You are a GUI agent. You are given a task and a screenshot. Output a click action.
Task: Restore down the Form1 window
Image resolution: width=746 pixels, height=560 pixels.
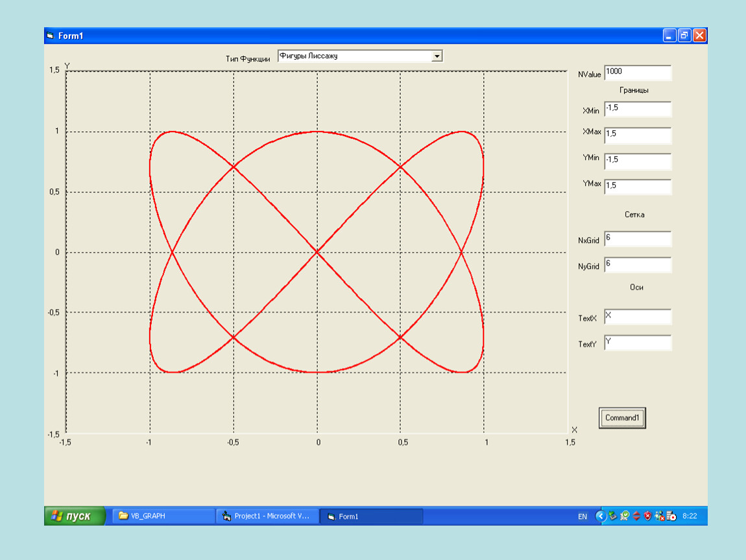[684, 36]
